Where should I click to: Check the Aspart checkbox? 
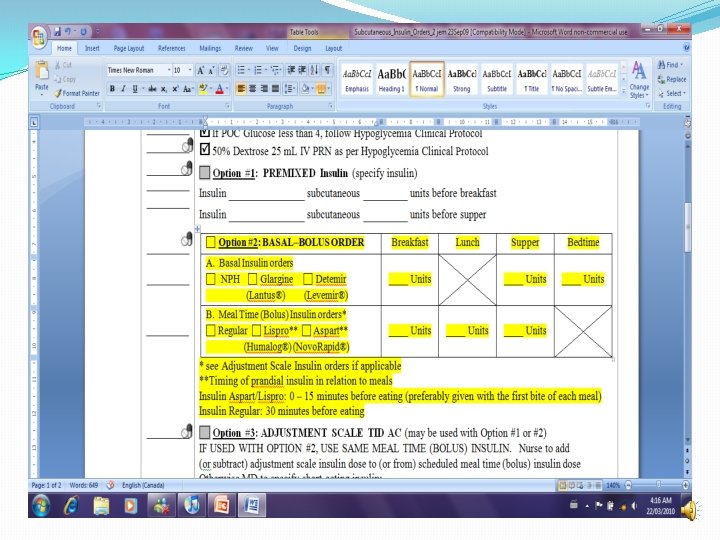point(306,330)
